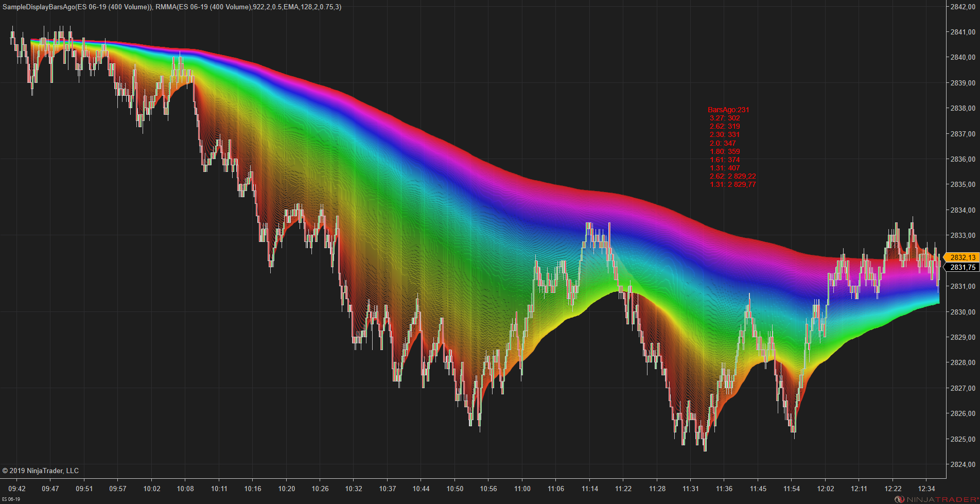980x504 pixels.
Task: Click the 2837,00 price axis label
Action: coord(962,134)
